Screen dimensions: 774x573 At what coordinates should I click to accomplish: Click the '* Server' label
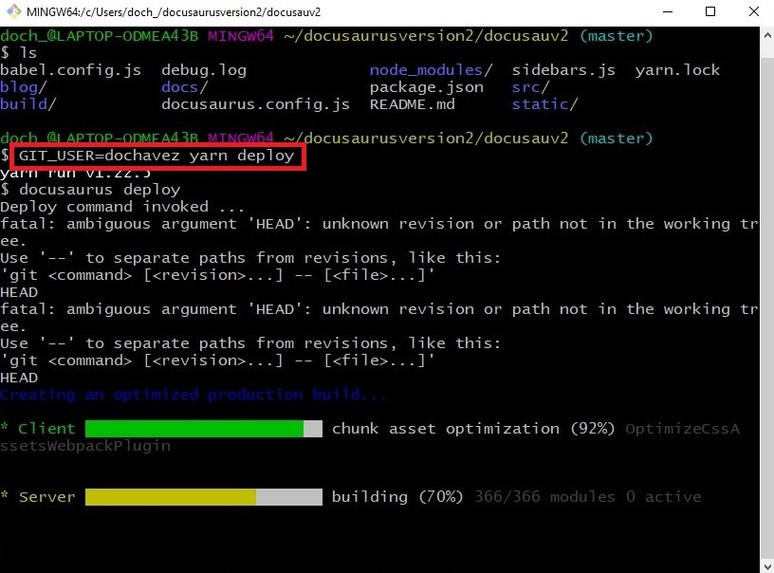click(38, 497)
